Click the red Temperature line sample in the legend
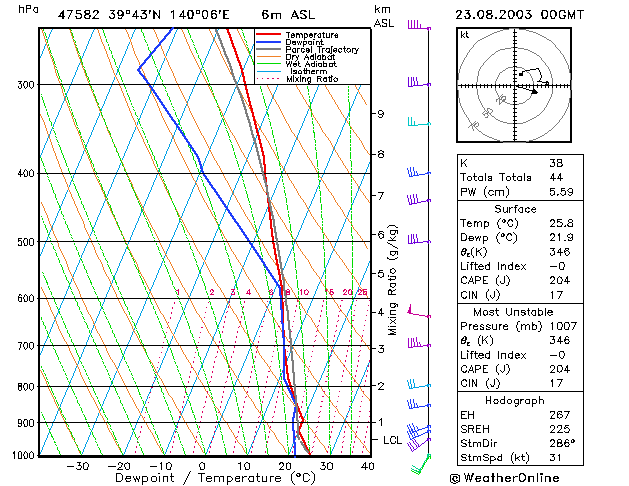 (268, 34)
